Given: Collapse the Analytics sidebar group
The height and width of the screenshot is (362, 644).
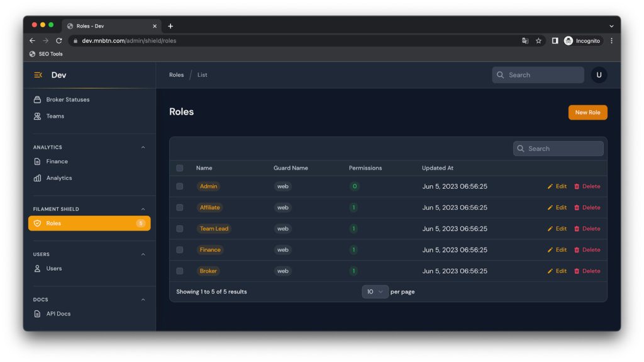Looking at the screenshot, I should 143,147.
